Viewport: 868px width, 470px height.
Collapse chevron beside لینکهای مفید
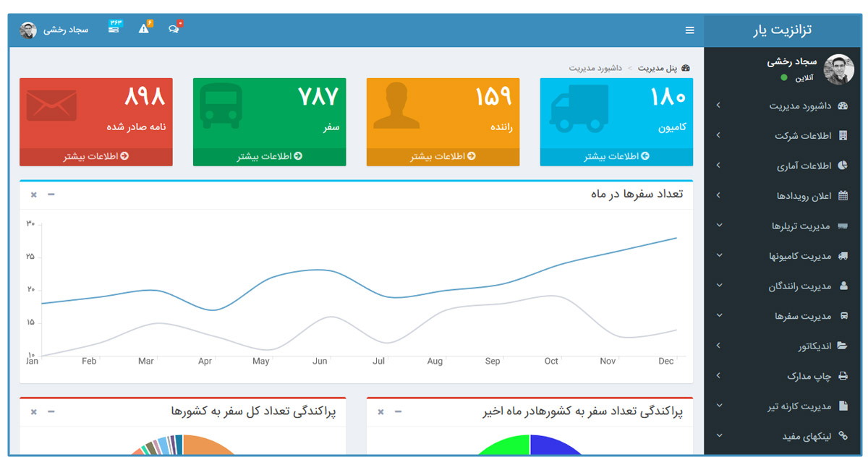tap(719, 436)
